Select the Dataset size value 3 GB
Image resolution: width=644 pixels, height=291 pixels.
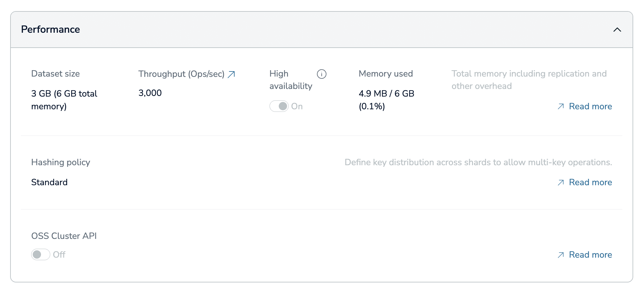click(64, 100)
